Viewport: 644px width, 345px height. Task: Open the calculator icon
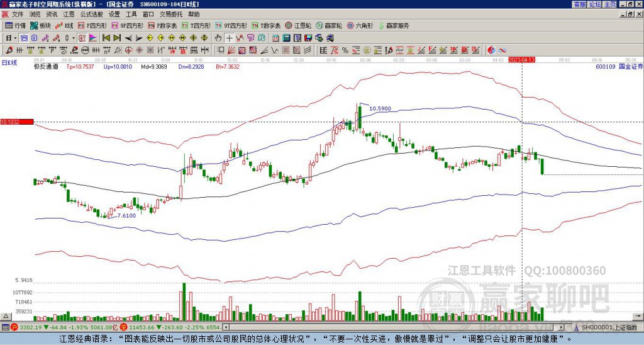[287, 38]
